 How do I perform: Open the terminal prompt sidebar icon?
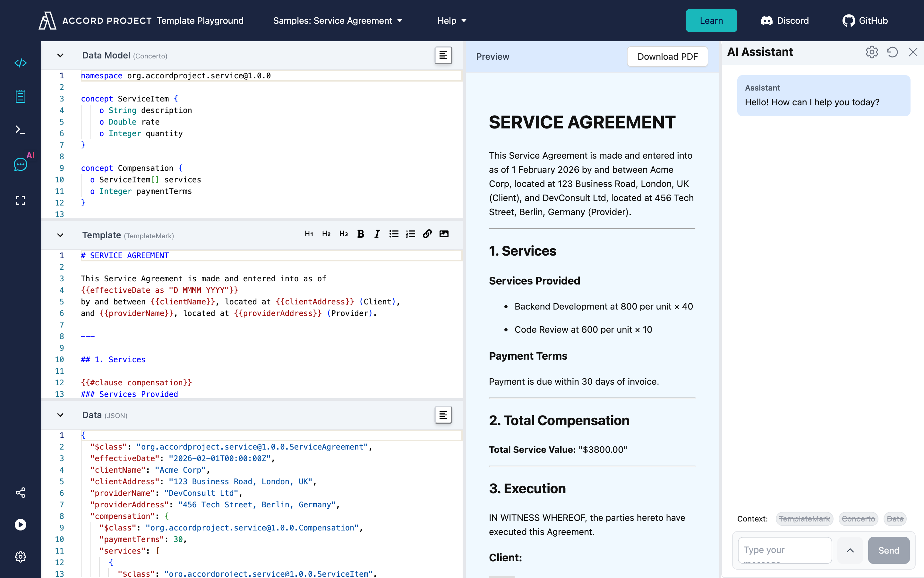coord(20,130)
